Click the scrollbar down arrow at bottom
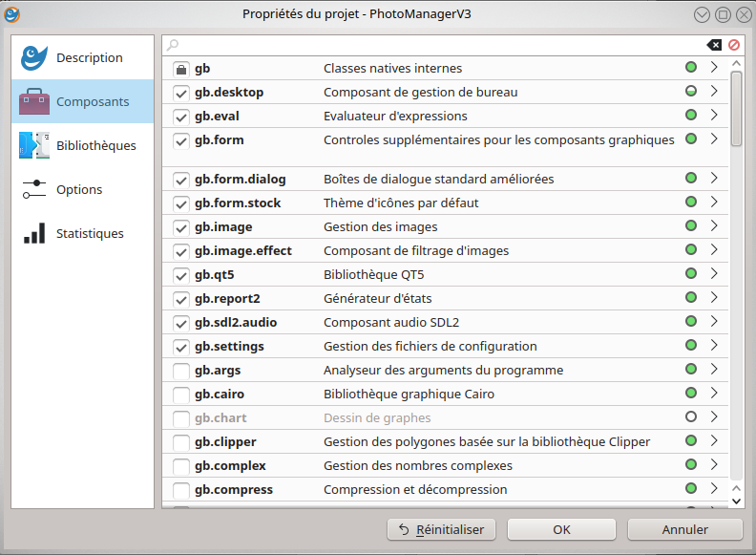 (x=736, y=502)
